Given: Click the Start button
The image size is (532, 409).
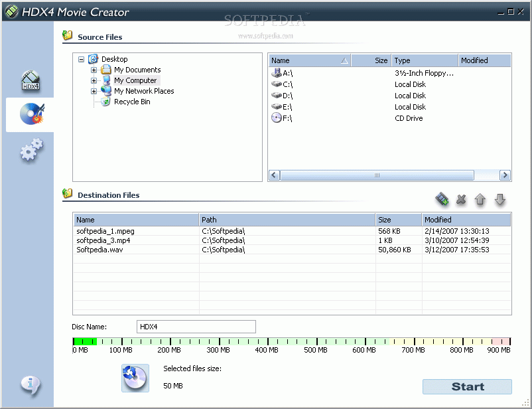Looking at the screenshot, I should click(467, 386).
